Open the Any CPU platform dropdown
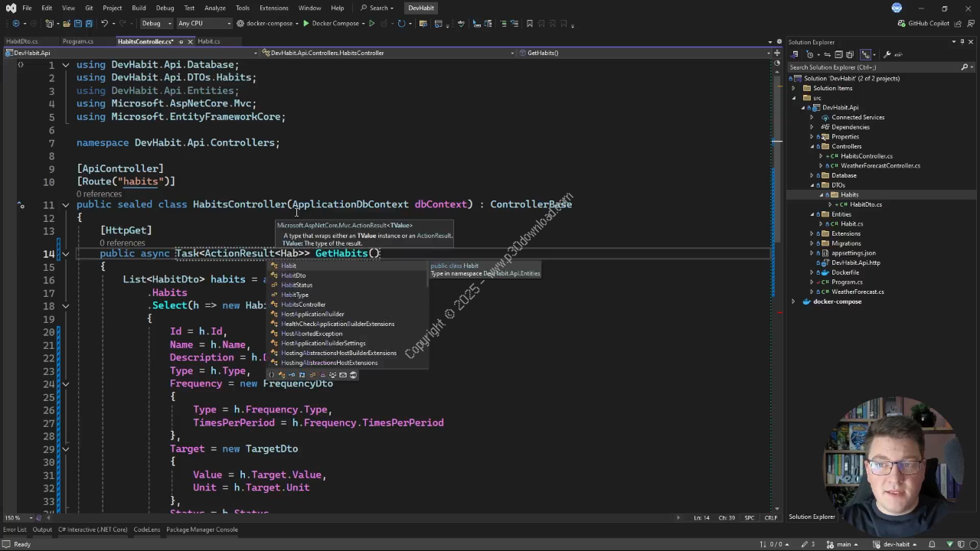This screenshot has width=980, height=551. click(204, 23)
